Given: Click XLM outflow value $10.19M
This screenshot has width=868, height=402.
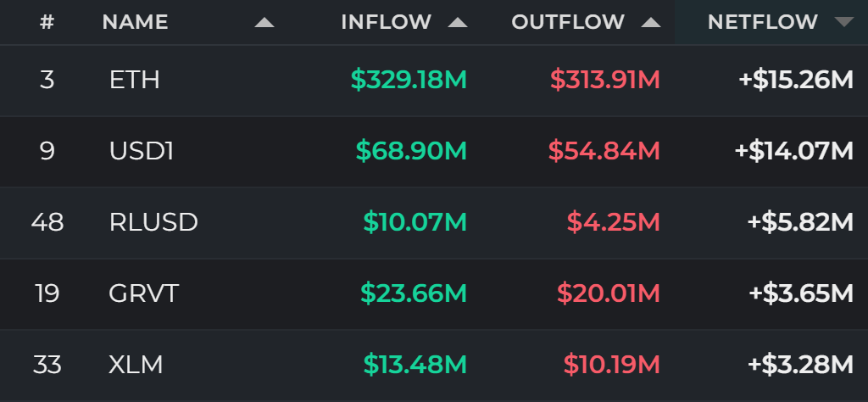Looking at the screenshot, I should (x=612, y=365).
